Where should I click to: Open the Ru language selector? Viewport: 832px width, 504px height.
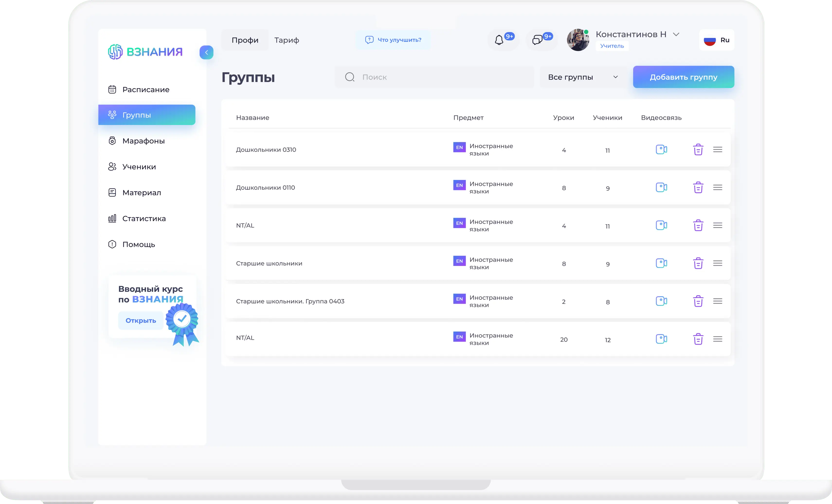tap(716, 40)
